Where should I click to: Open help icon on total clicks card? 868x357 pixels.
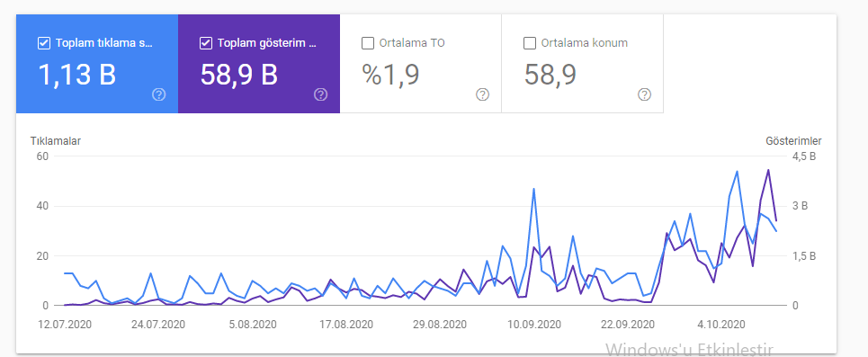pos(159,94)
